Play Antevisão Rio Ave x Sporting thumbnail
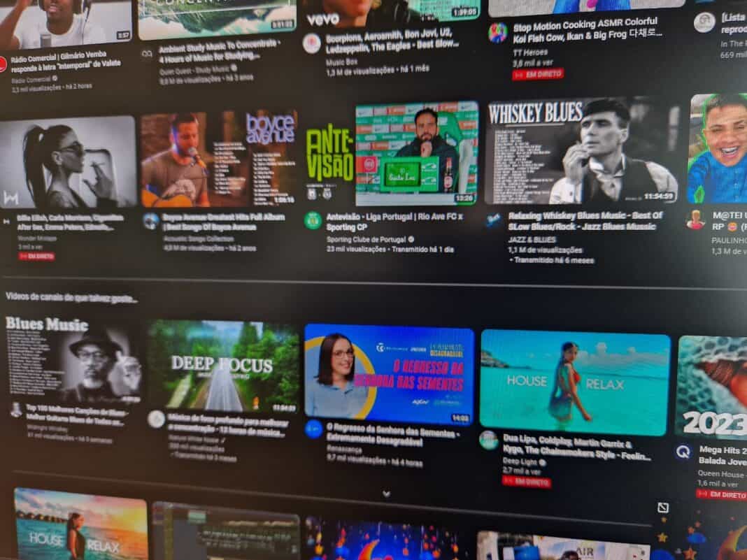 [x=392, y=153]
